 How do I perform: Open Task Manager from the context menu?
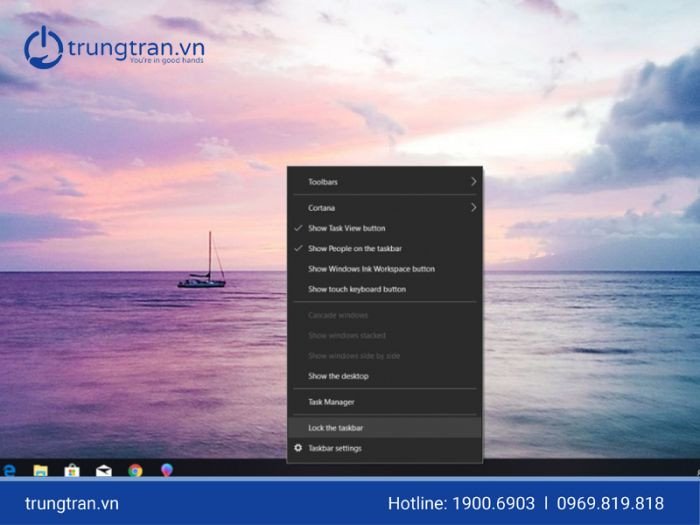click(x=385, y=402)
